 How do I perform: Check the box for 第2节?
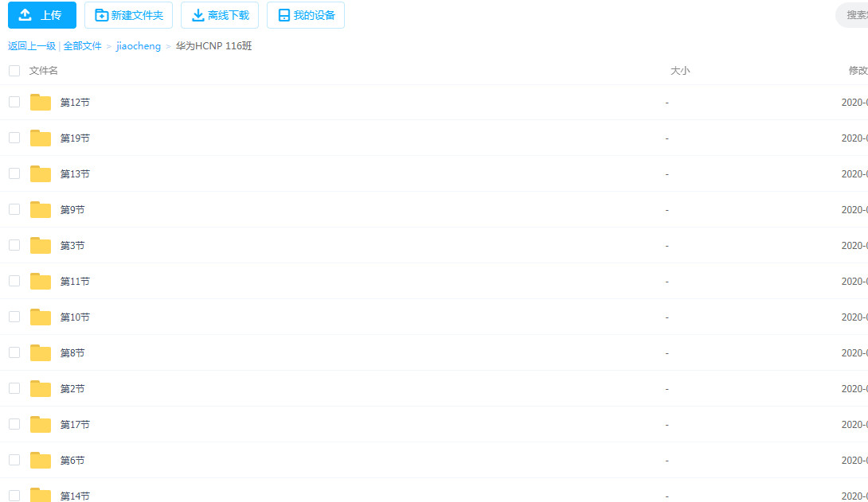pos(14,388)
